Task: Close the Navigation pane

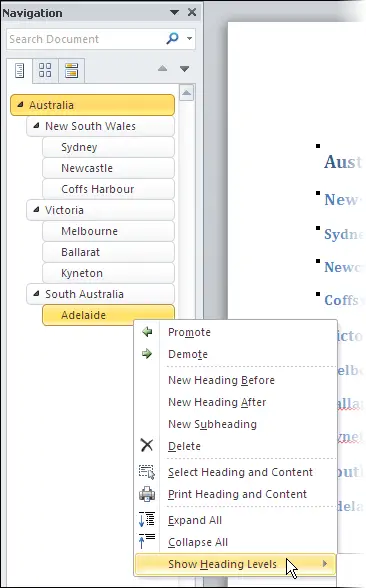Action: coord(192,12)
